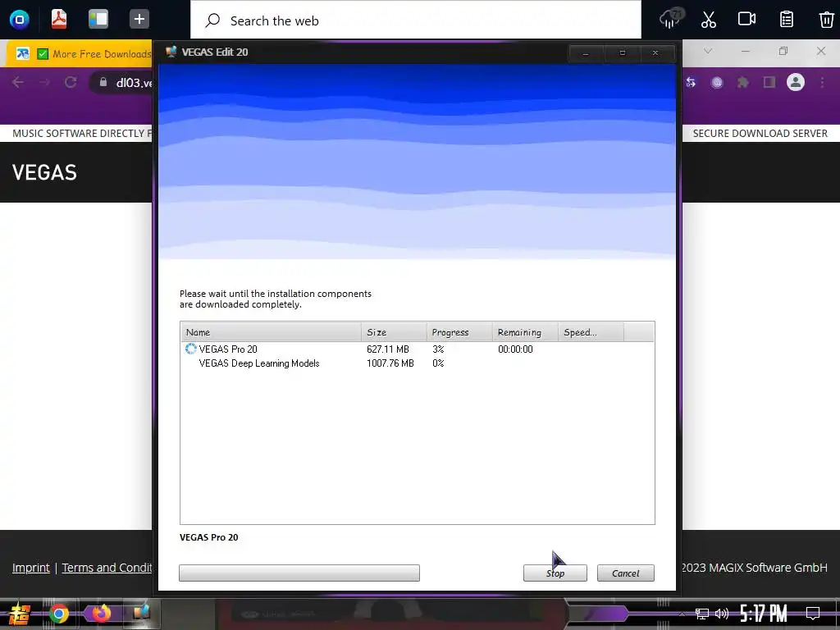Click the spinning download icon beside VEGAS Pro 20
This screenshot has width=840, height=630.
point(190,349)
